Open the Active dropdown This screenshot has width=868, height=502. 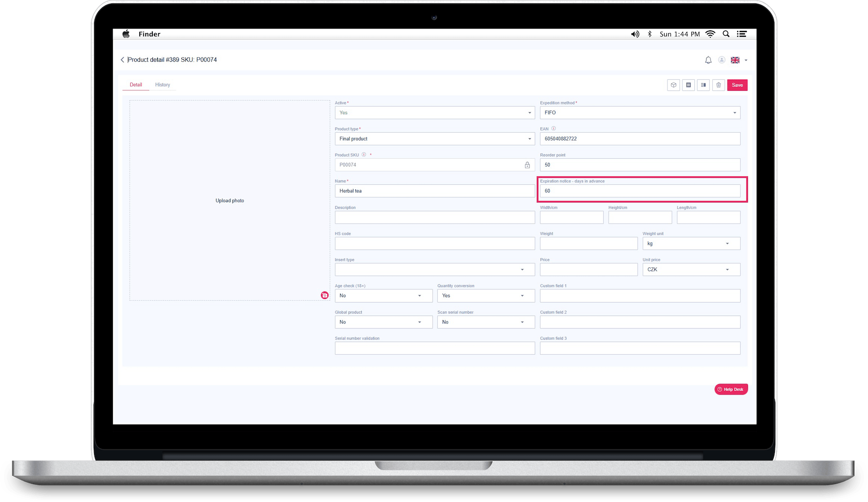(435, 113)
